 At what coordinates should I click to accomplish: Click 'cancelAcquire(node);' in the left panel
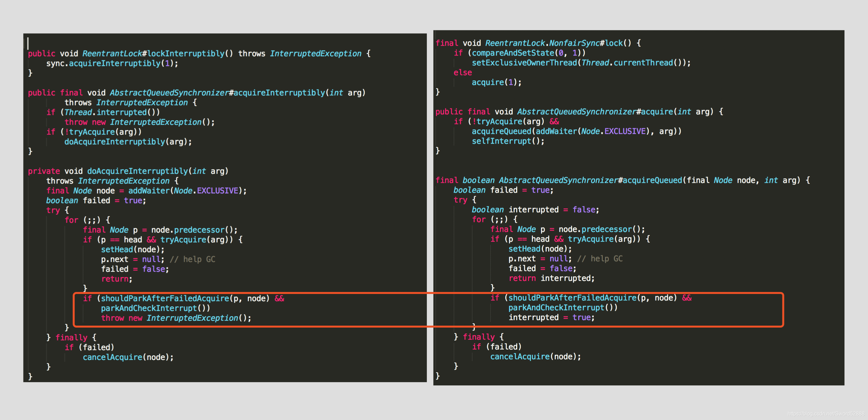pyautogui.click(x=128, y=357)
